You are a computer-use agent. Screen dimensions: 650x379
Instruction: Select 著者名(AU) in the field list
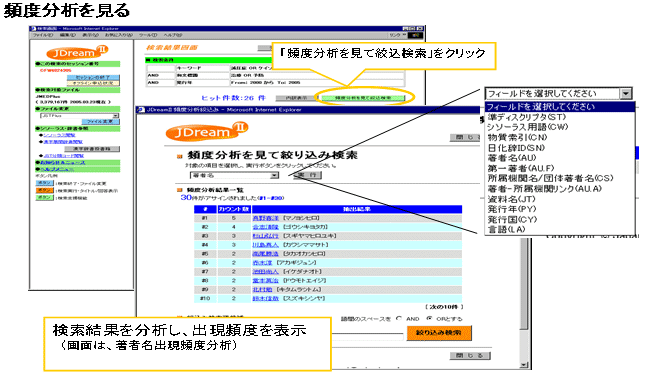512,158
